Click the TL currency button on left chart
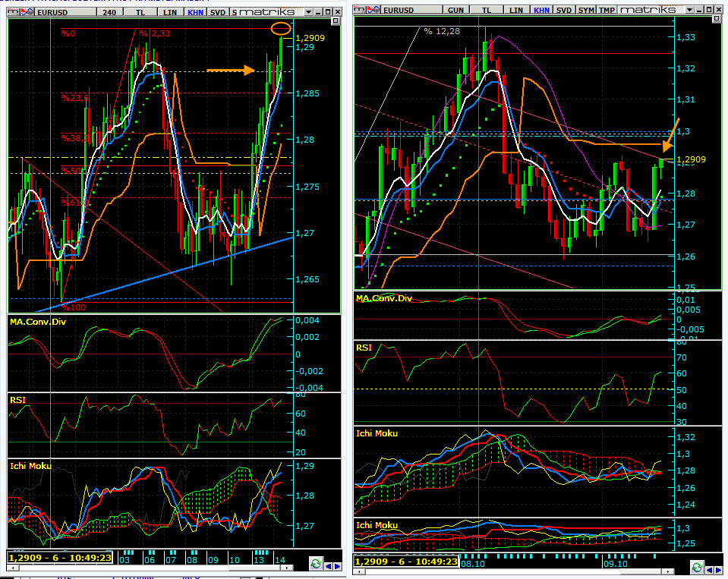Screen dimensions: 728x579 141,11
